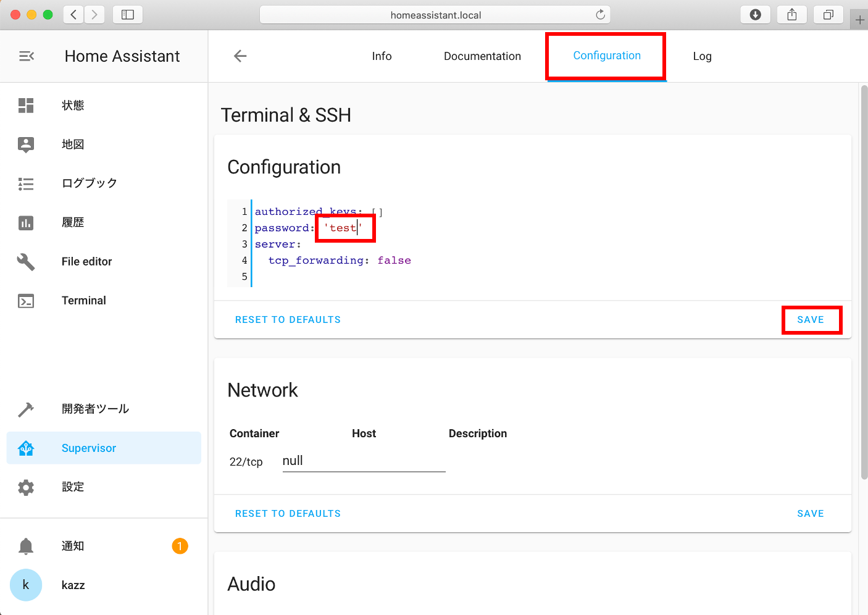Image resolution: width=868 pixels, height=615 pixels.
Task: Click the page's vertical scrollbar
Action: (864, 283)
